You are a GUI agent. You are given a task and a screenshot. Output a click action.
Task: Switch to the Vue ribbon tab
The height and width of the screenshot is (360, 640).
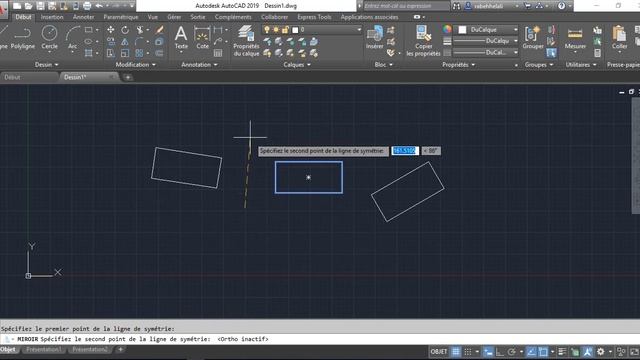click(153, 17)
